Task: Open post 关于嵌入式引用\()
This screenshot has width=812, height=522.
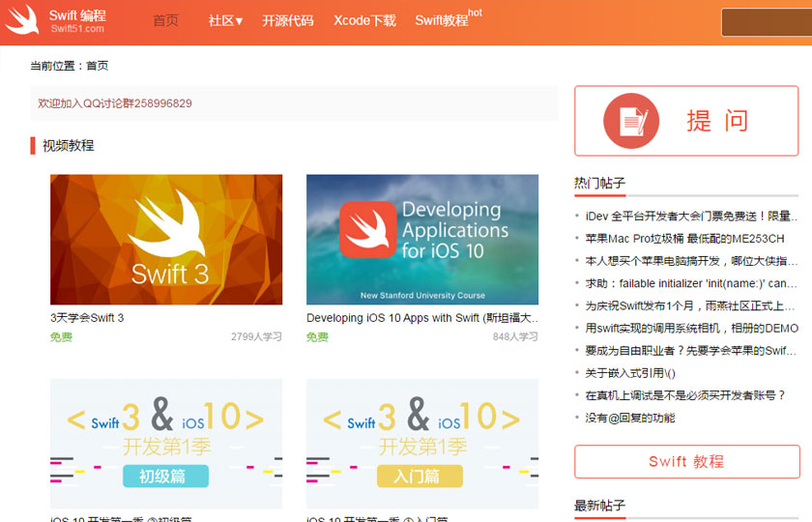Action: coord(630,373)
